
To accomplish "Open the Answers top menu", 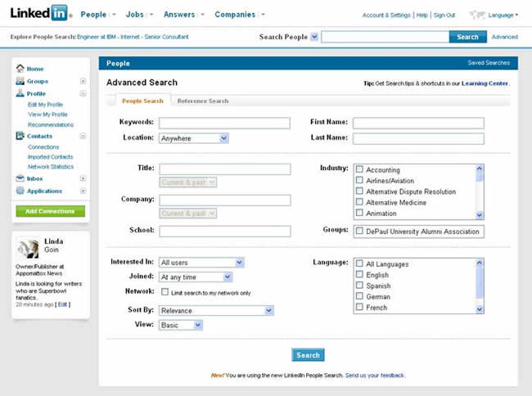I will coord(179,15).
